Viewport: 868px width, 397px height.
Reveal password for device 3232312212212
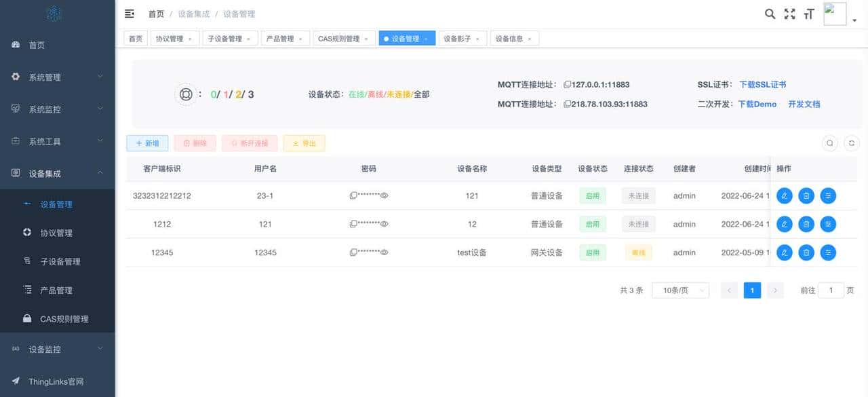[x=384, y=195]
